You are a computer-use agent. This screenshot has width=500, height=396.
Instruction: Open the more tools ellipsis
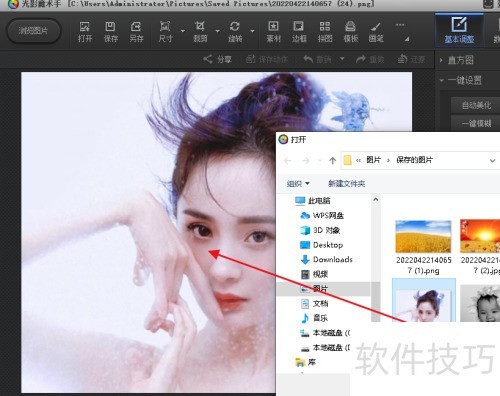pos(400,25)
